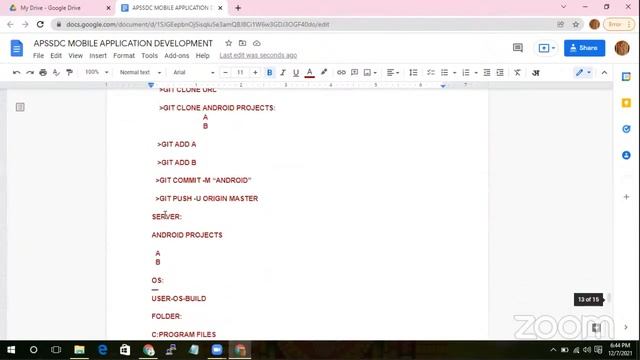The image size is (640, 360).
Task: Open the Insert menu
Action: tap(98, 56)
